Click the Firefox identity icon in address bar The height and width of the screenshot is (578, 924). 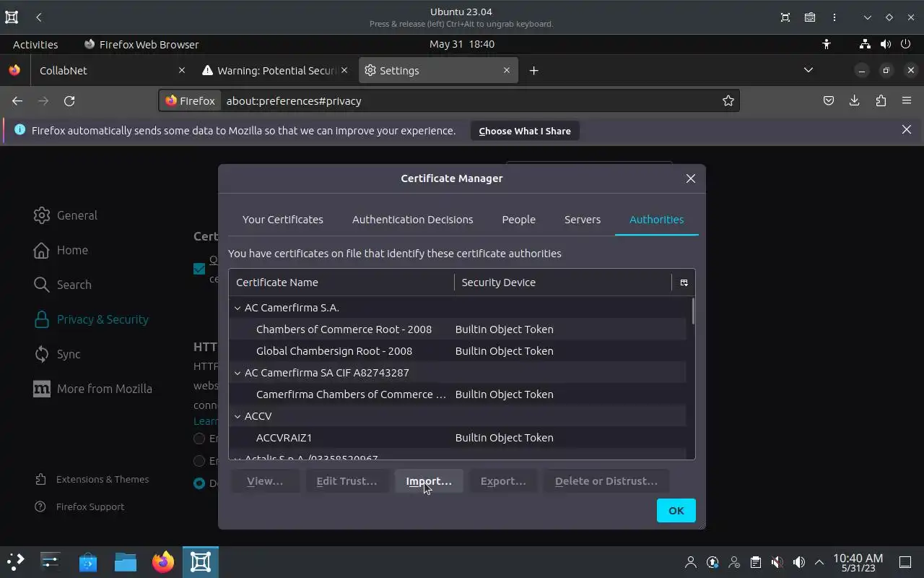tap(191, 101)
